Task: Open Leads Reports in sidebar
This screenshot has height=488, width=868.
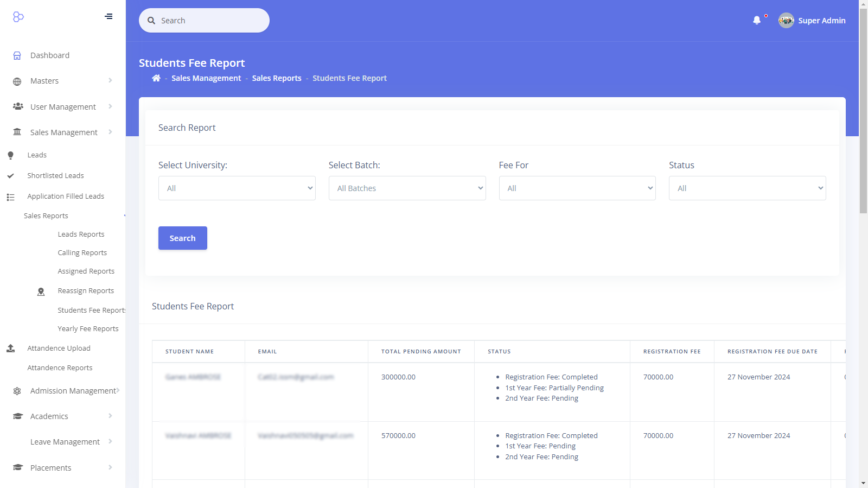Action: 81,235
